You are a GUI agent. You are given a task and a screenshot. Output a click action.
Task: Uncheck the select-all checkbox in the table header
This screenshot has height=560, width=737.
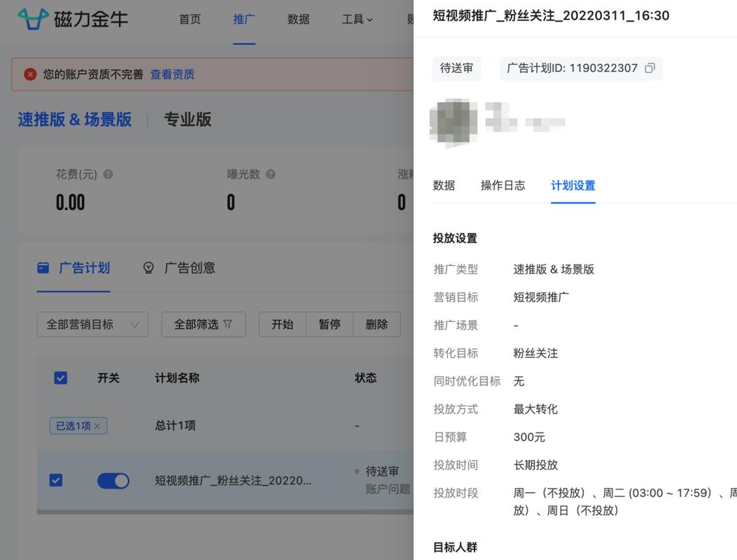[60, 377]
